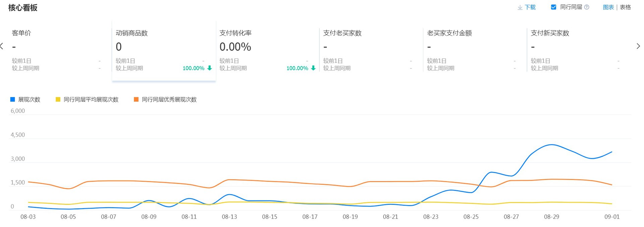
Task: Show more metrics with the next chevron
Action: pos(638,46)
